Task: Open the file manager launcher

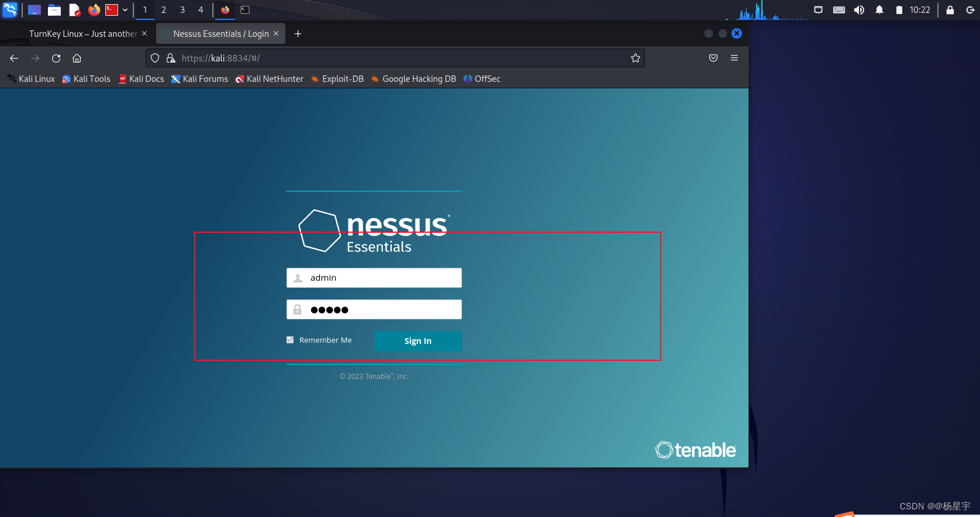Action: 54,10
